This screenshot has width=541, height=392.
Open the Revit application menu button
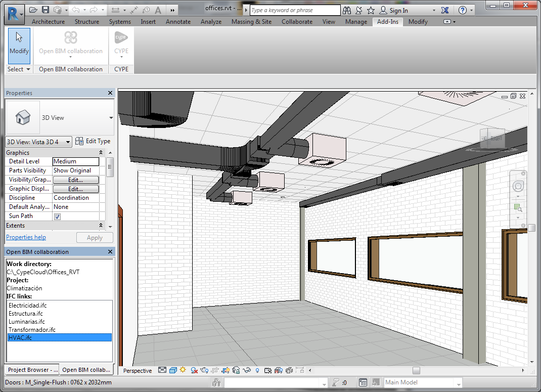(x=14, y=13)
